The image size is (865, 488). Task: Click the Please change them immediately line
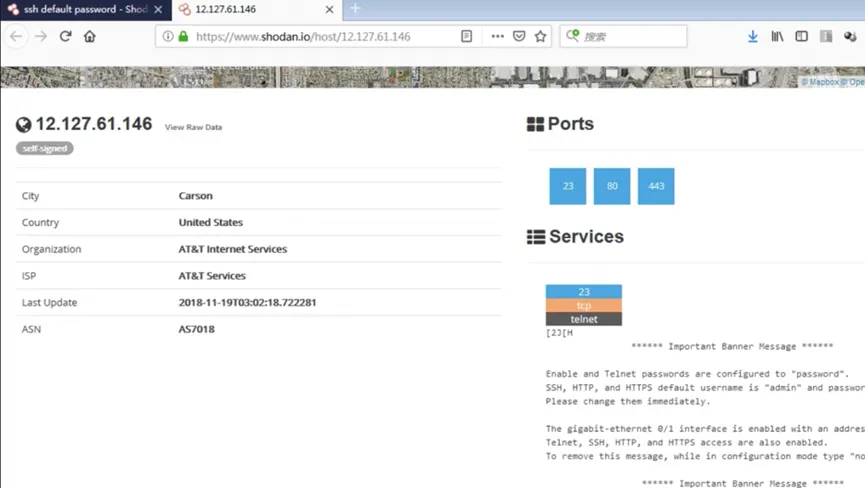click(628, 401)
